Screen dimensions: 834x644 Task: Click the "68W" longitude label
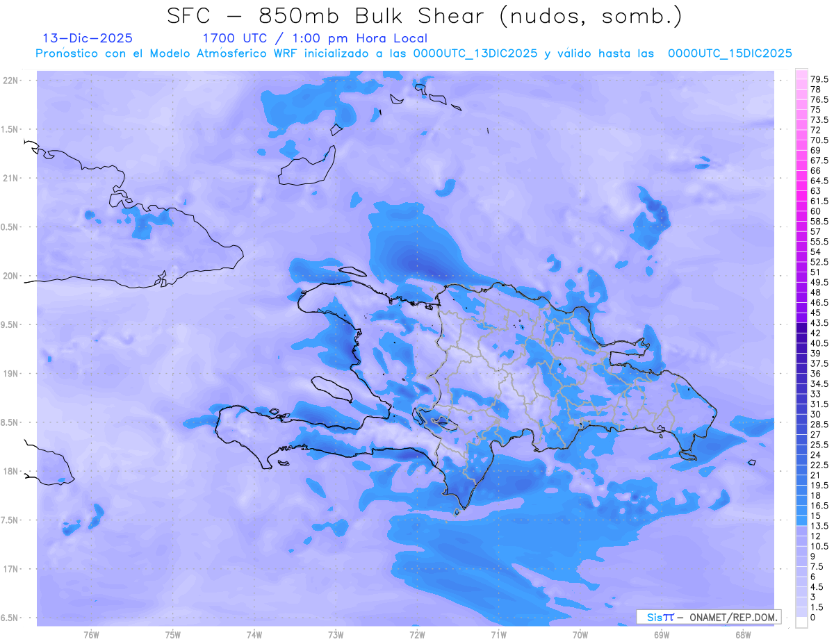point(743,634)
